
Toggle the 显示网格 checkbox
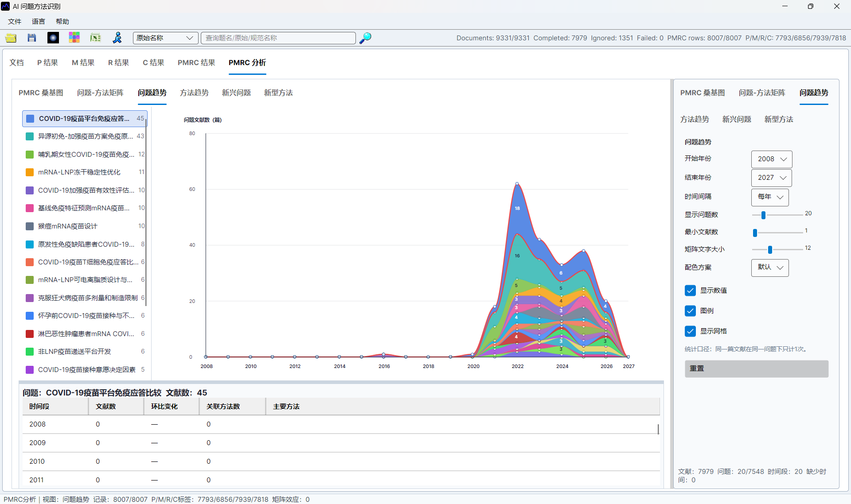coord(690,331)
